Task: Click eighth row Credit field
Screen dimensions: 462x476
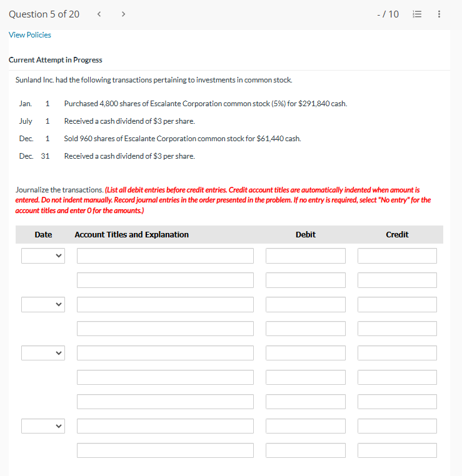Action: click(x=398, y=426)
